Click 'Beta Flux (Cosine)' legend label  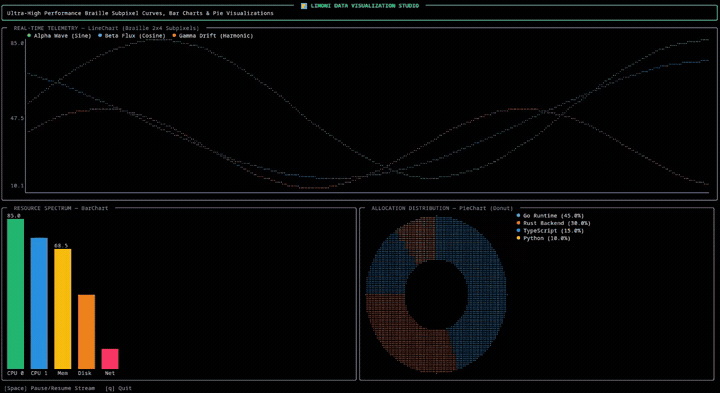tap(135, 35)
